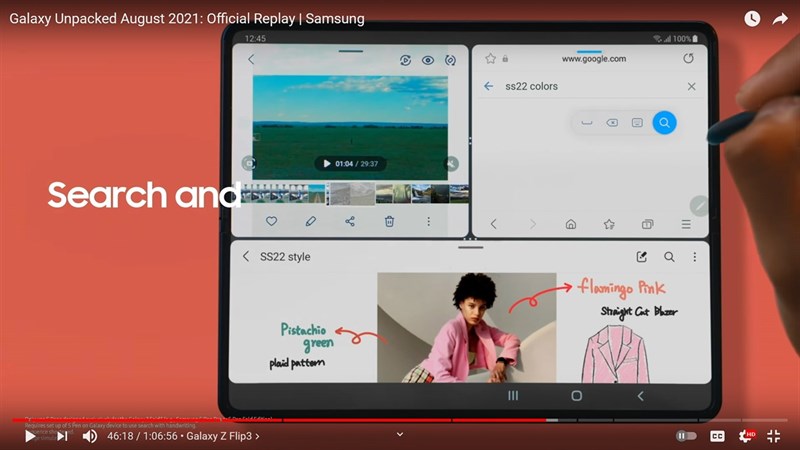The image size is (800, 450).
Task: Tap the floating S Pen pencil icon
Action: (x=698, y=206)
